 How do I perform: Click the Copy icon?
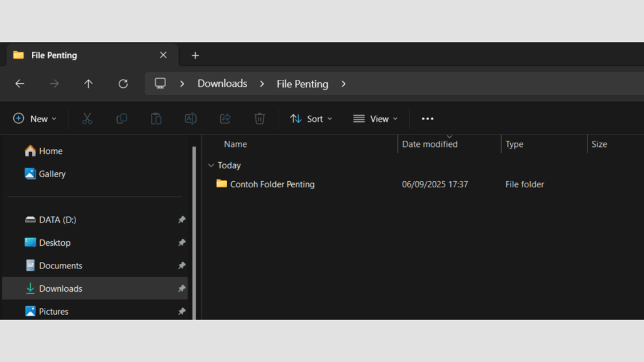(121, 118)
